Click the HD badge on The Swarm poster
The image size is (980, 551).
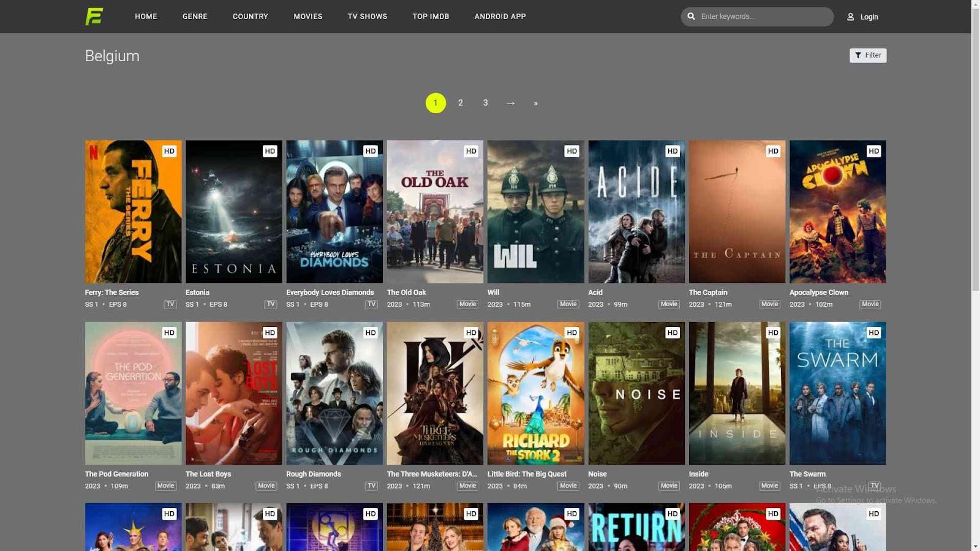(x=873, y=333)
